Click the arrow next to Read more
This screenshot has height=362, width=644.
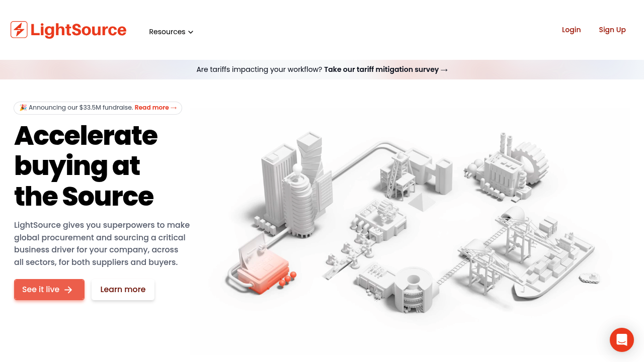pos(174,108)
